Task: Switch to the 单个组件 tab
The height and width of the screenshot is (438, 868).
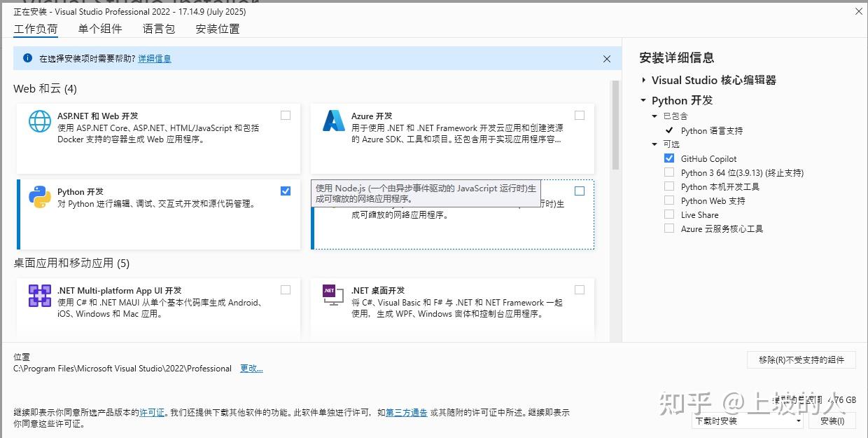Action: pos(100,29)
